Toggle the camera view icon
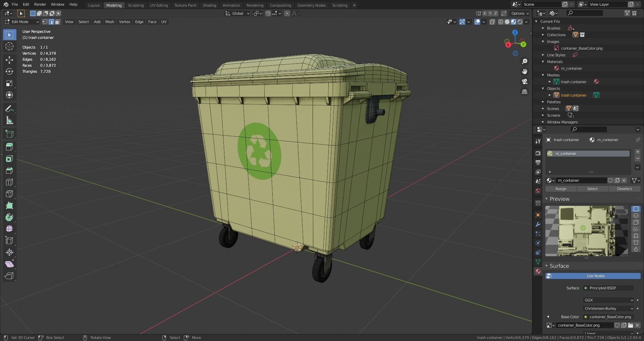The height and width of the screenshot is (341, 644). pyautogui.click(x=525, y=81)
